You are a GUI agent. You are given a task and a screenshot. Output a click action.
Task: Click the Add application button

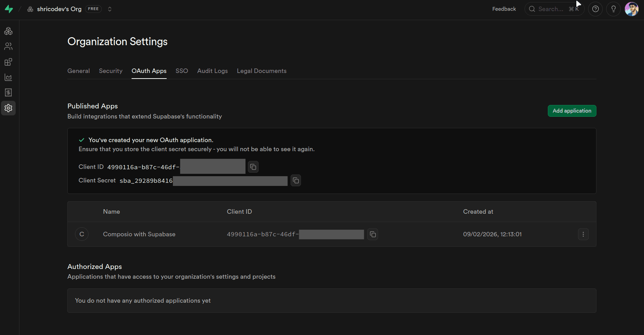[572, 111]
